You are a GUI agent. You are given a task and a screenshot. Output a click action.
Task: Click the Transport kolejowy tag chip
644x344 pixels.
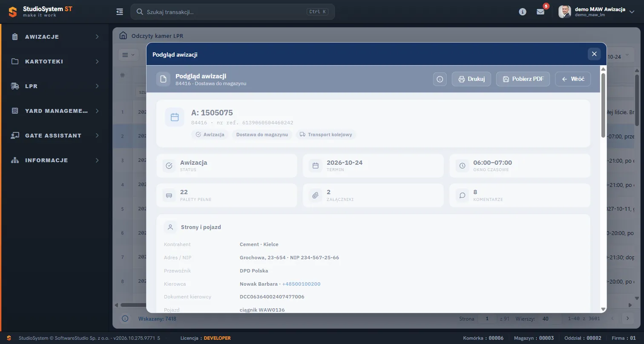(326, 135)
